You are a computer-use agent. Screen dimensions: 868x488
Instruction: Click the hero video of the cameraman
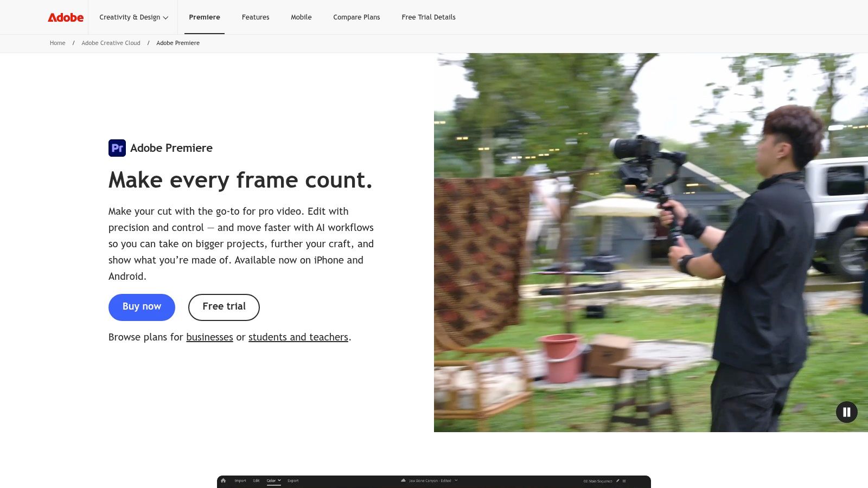(651, 242)
